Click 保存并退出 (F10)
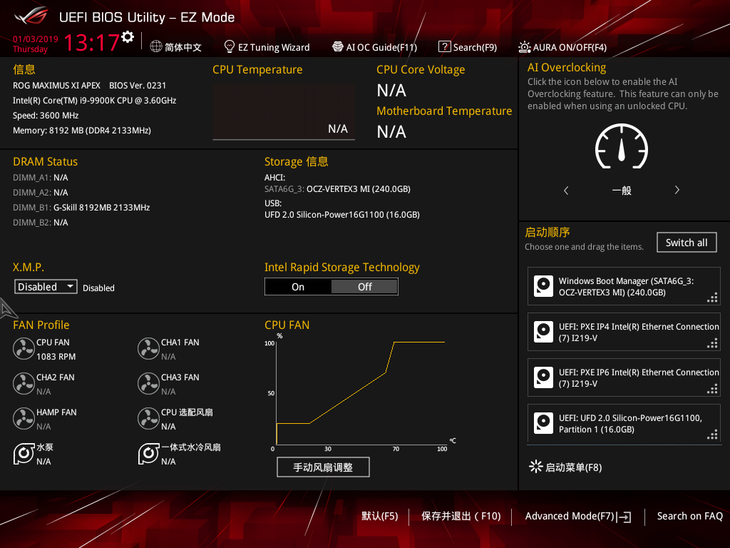The height and width of the screenshot is (548, 730). [461, 516]
